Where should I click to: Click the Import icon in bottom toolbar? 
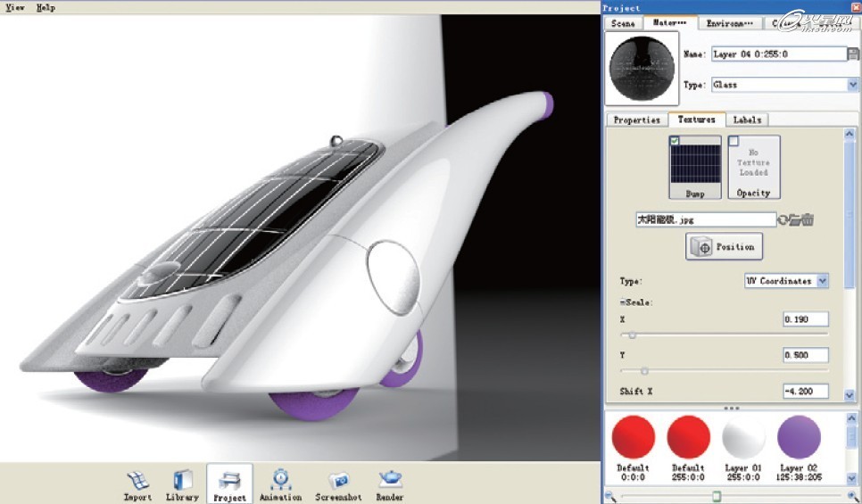(x=137, y=483)
